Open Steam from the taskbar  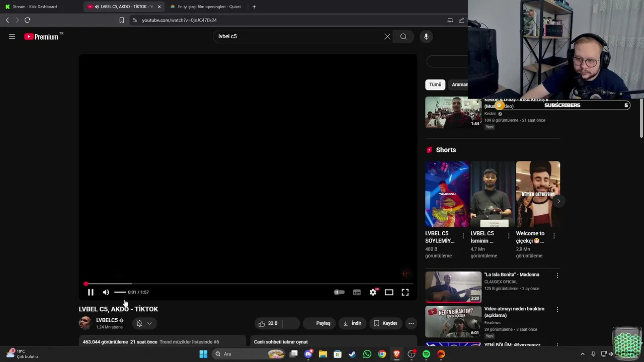click(x=352, y=354)
